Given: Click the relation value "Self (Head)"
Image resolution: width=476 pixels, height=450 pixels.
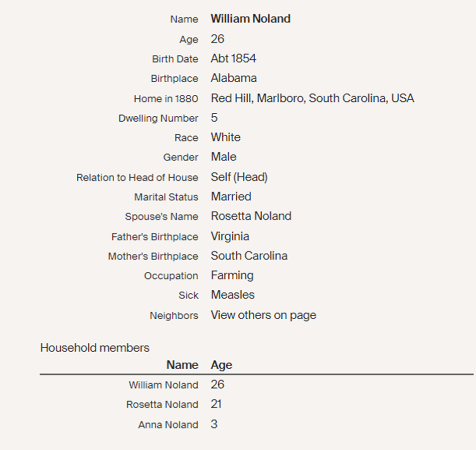Looking at the screenshot, I should 239,177.
